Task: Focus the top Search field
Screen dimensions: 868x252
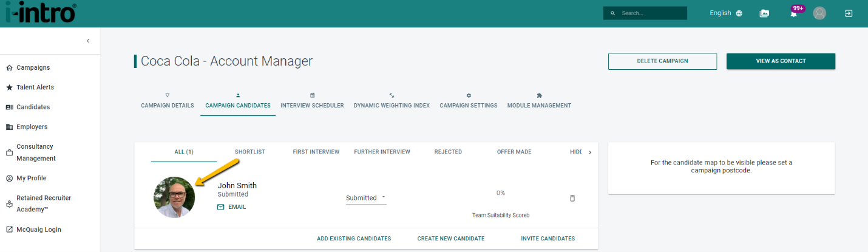Action: 645,13
